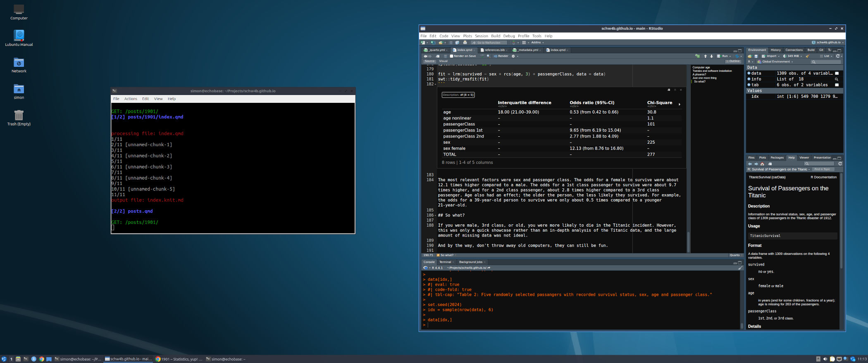Switch to the Packages tab
The image size is (868, 363).
777,157
